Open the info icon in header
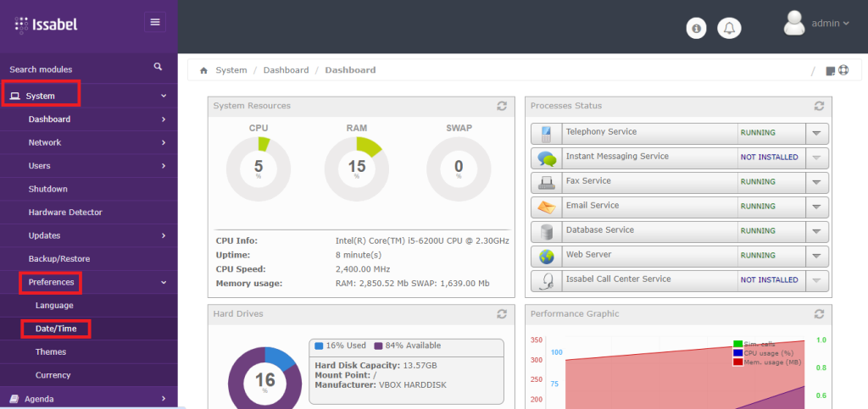 point(697,29)
